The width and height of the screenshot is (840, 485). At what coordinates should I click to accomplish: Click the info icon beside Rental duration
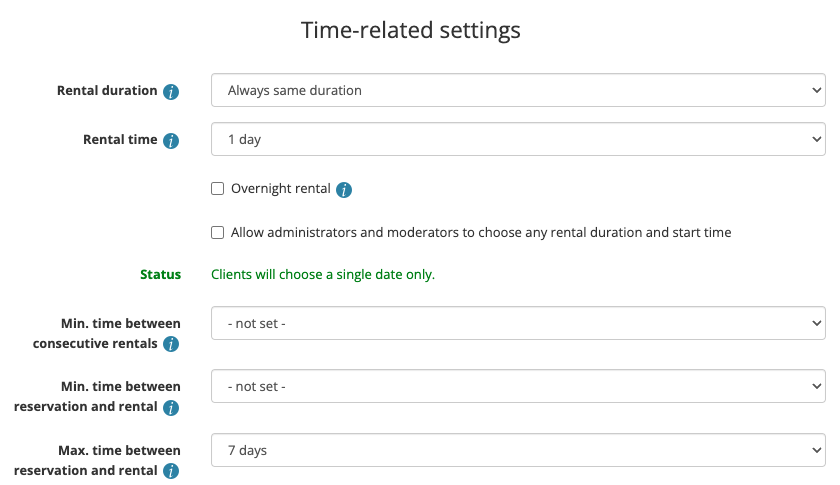point(171,92)
